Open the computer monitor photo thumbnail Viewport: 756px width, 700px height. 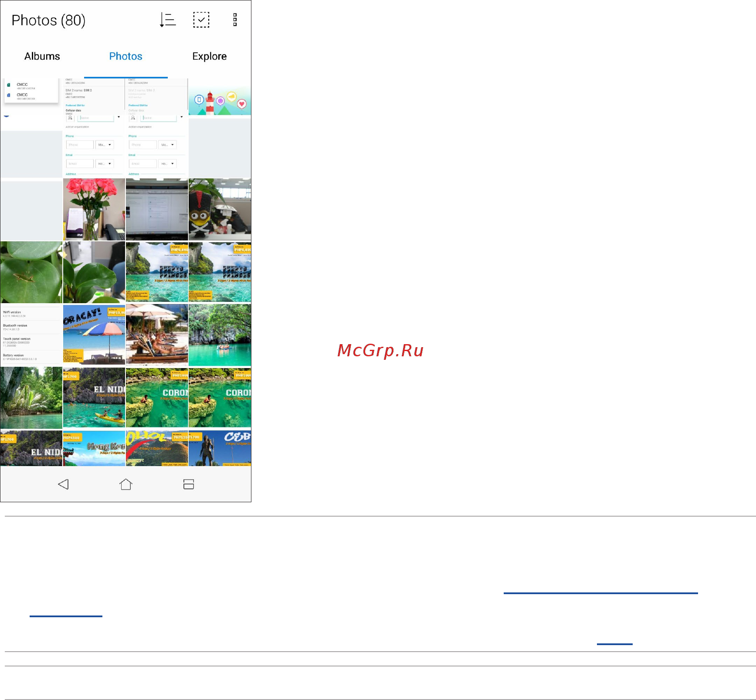157,210
